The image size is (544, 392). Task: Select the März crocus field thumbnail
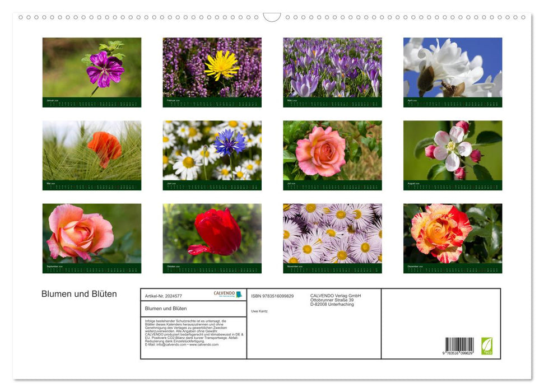tap(332, 72)
